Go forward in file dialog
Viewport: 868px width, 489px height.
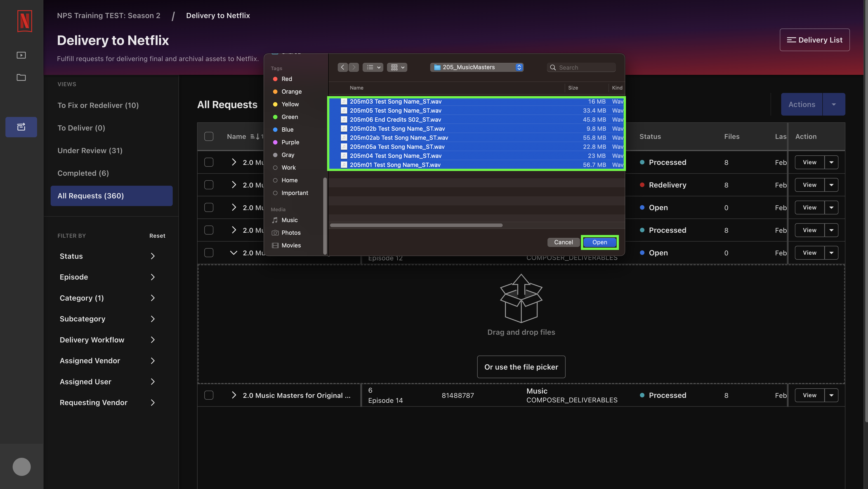(354, 67)
